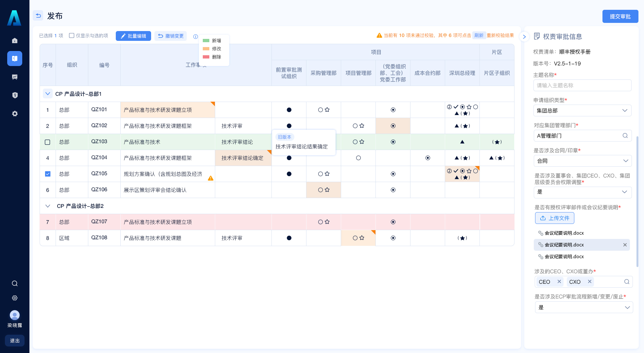Expand CP 产品设计-总部1 group
Image resolution: width=644 pixels, height=353 pixels.
pyautogui.click(x=47, y=93)
